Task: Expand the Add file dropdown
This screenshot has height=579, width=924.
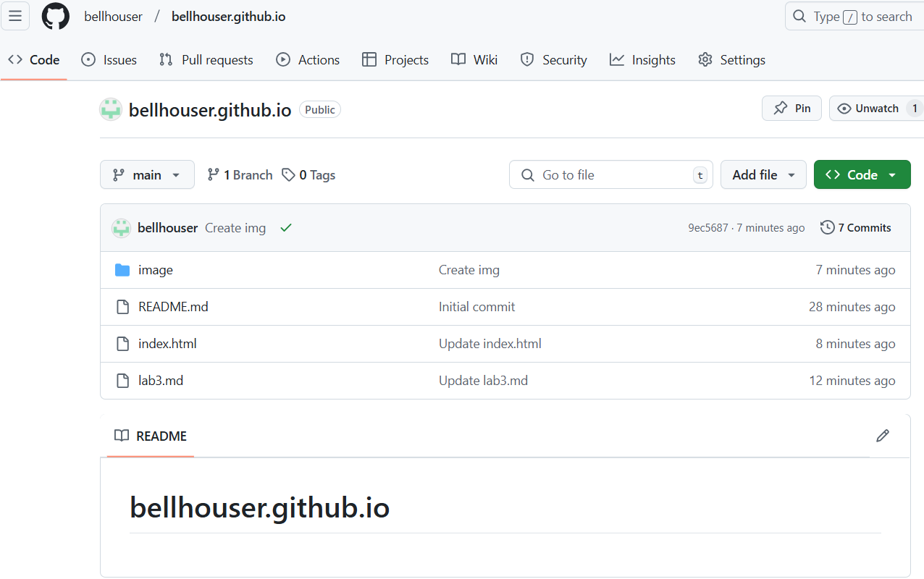Action: tap(763, 174)
